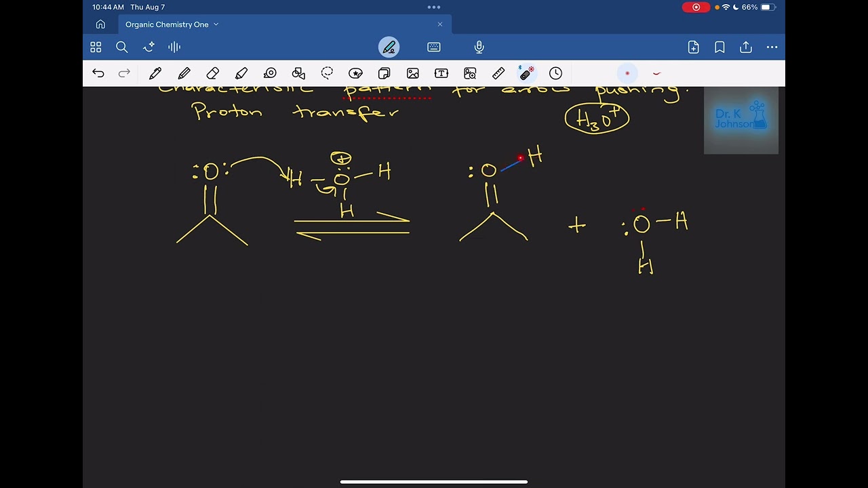The width and height of the screenshot is (868, 488).
Task: Open the AI sparkle tools
Action: tap(149, 47)
